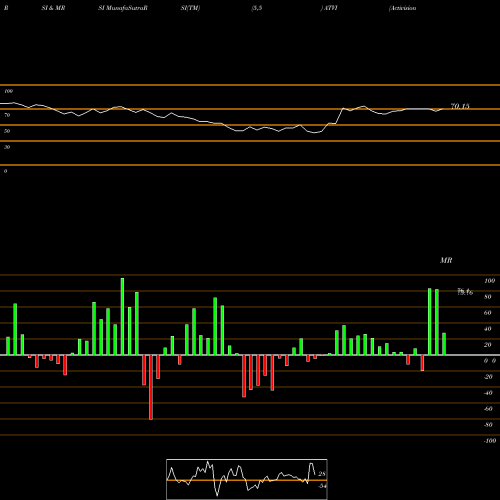This screenshot has width=500, height=500.
Task: Click the '100' label on the MR axis
Action: pos(489,281)
